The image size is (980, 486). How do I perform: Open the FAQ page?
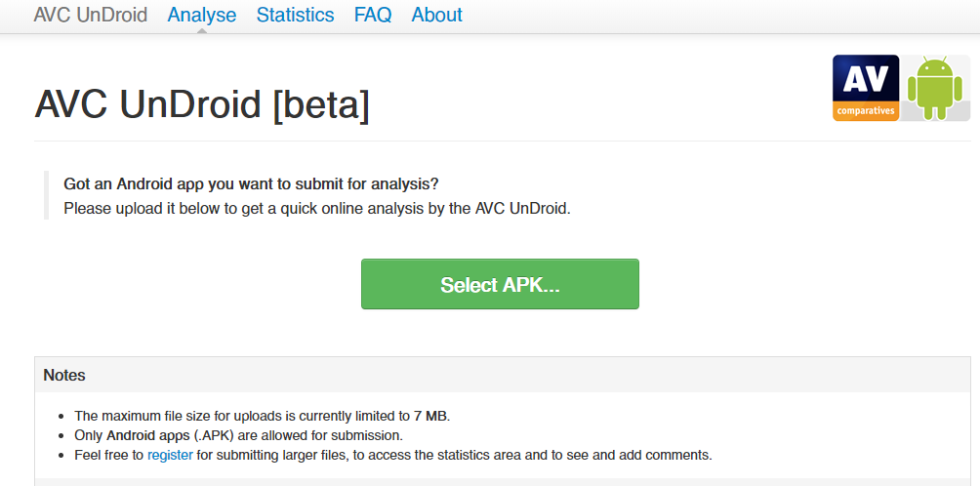373,15
